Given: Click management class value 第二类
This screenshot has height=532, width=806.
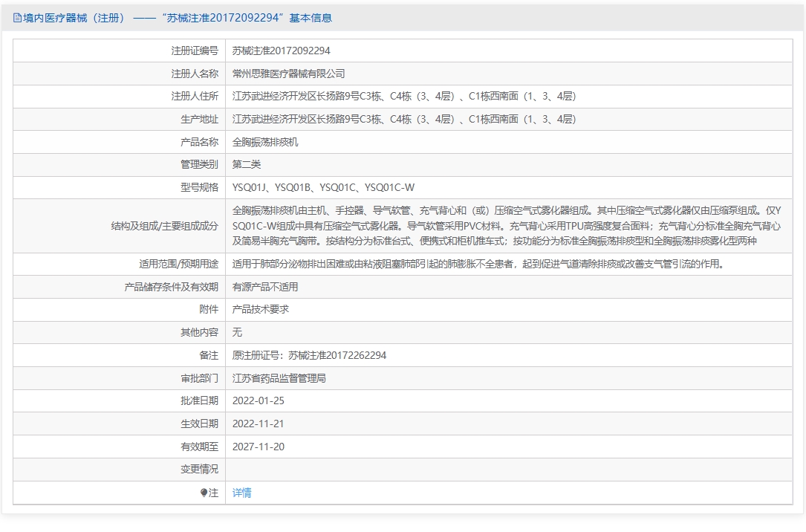Looking at the screenshot, I should (246, 164).
